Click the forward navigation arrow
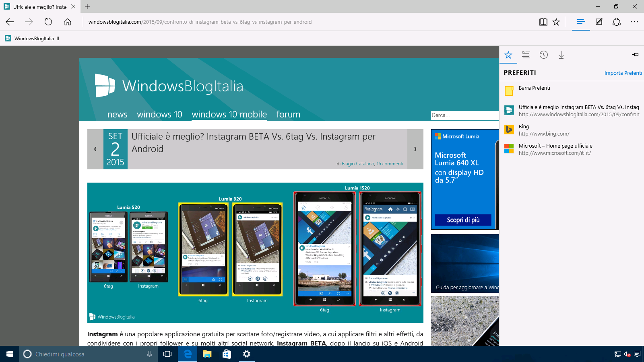This screenshot has height=362, width=644. click(x=29, y=22)
